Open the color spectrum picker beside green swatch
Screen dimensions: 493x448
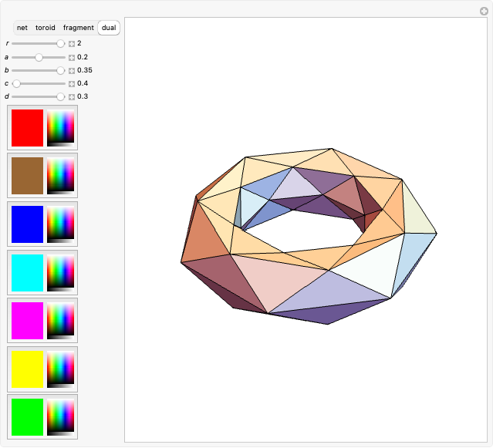(x=60, y=416)
